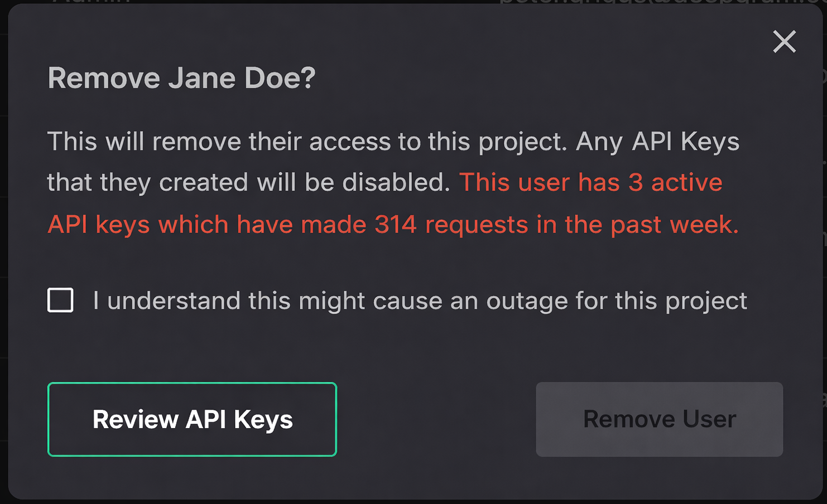
Task: Click the red active API keys warning text
Action: pos(590,182)
